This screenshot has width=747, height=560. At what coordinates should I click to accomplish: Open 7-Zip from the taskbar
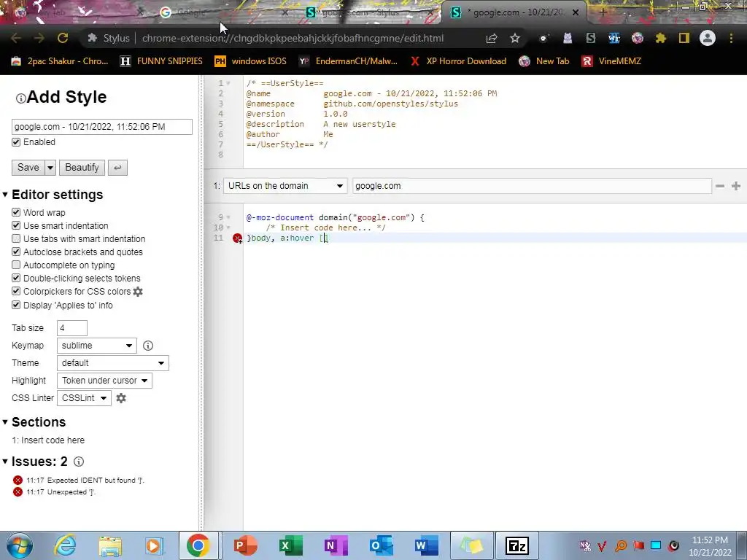click(517, 545)
